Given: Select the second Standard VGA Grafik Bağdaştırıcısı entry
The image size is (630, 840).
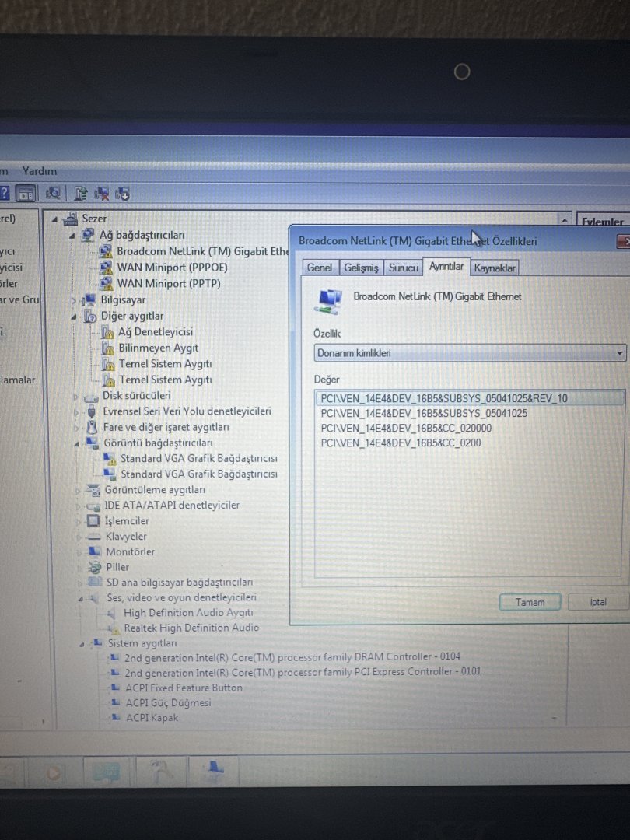Looking at the screenshot, I should click(x=199, y=474).
